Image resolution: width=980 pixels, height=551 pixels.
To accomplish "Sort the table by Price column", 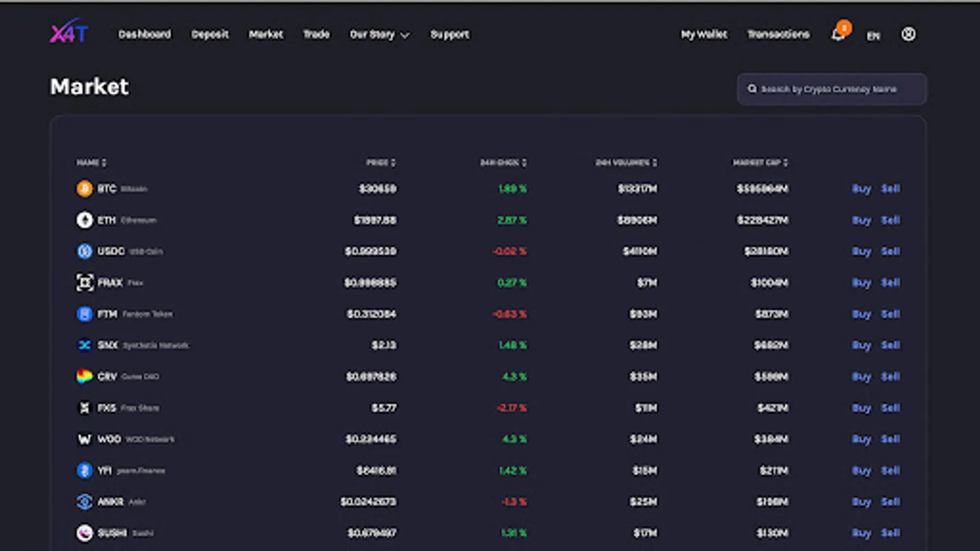I will pos(381,162).
